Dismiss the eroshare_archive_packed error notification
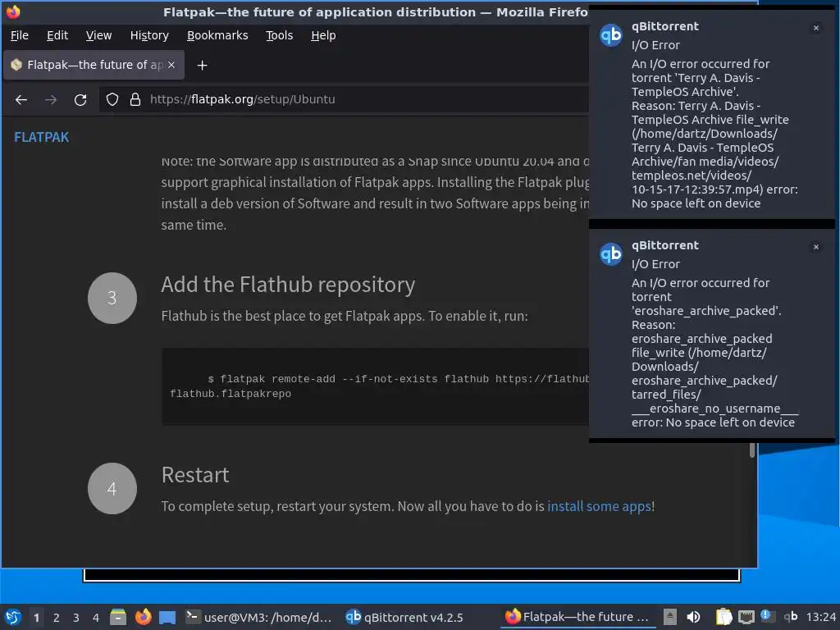 pyautogui.click(x=816, y=247)
